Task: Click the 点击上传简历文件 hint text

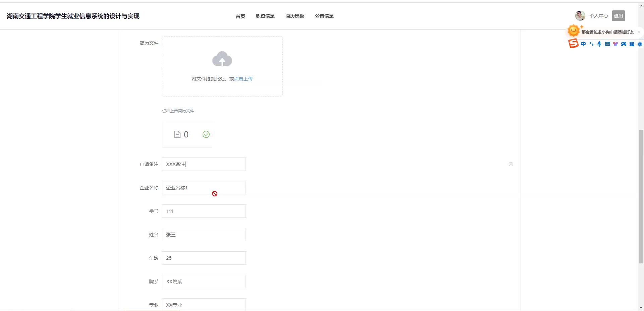Action: (x=178, y=111)
